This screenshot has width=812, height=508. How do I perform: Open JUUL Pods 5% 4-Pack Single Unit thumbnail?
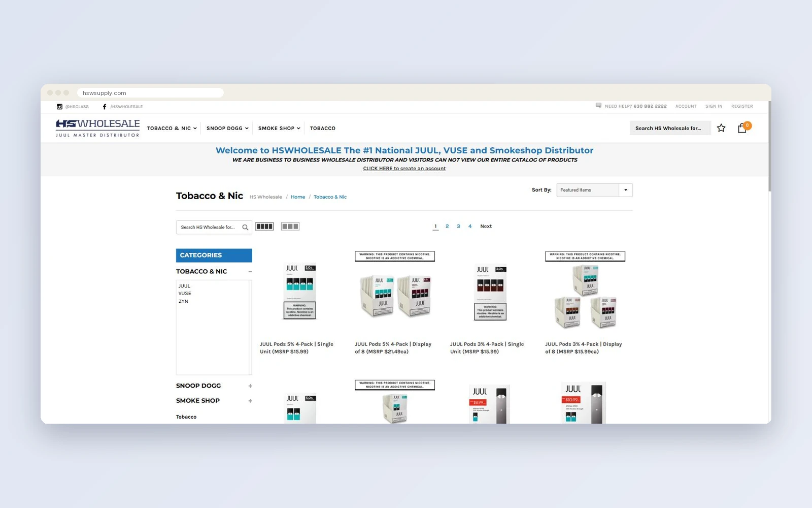[x=300, y=292]
